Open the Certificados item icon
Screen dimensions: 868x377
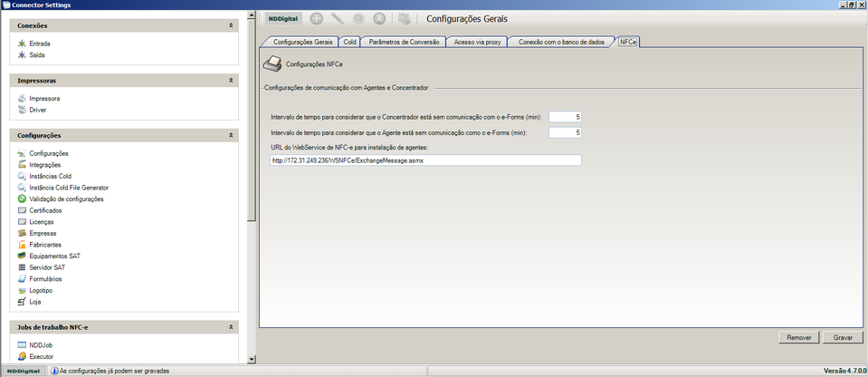click(22, 210)
